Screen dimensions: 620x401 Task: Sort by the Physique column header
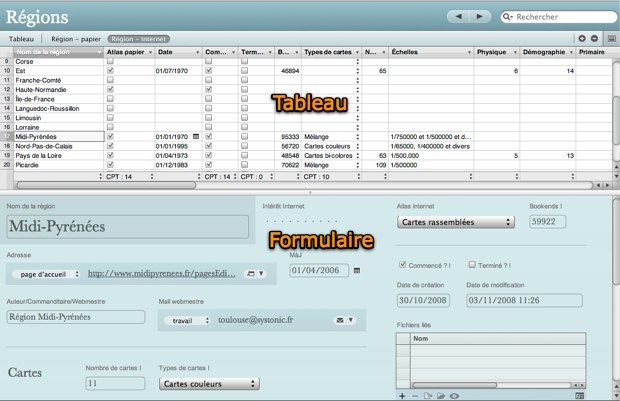pos(497,52)
